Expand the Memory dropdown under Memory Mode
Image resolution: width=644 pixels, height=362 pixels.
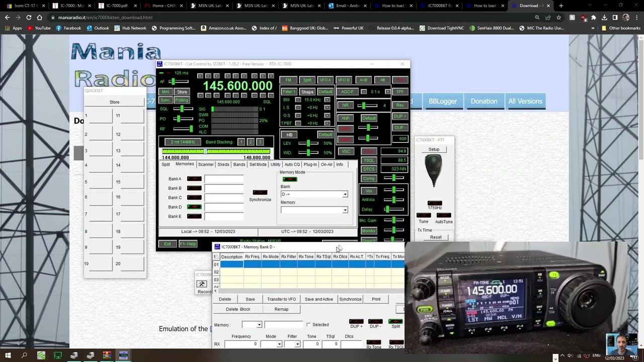[345, 210]
